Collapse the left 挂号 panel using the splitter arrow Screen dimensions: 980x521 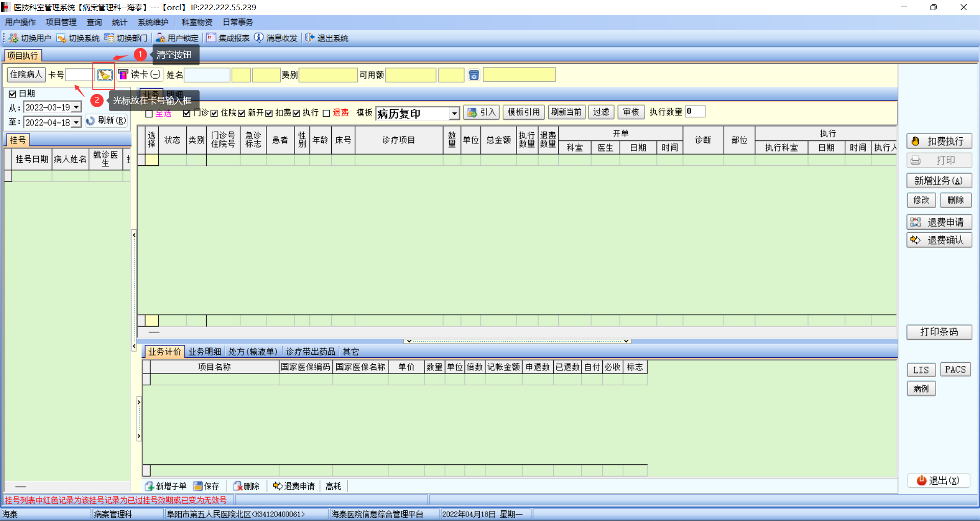tap(134, 235)
